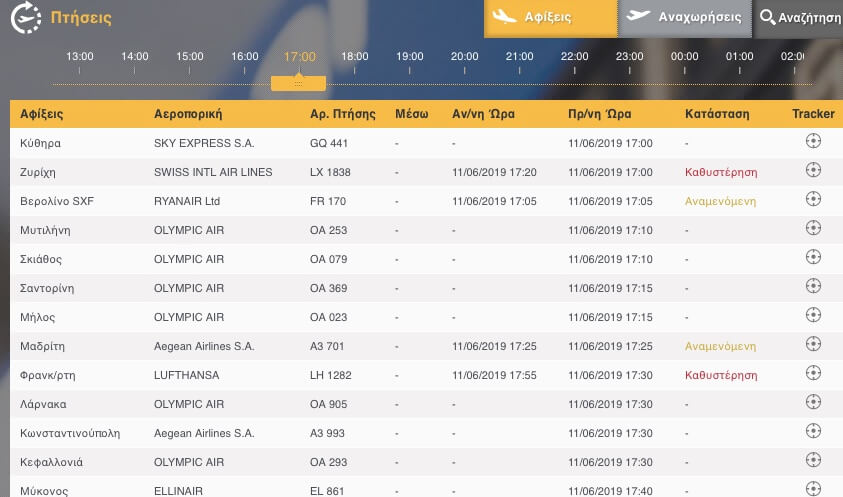The height and width of the screenshot is (497, 843).
Task: Jump to 18:00 on the timeline
Action: pos(355,56)
